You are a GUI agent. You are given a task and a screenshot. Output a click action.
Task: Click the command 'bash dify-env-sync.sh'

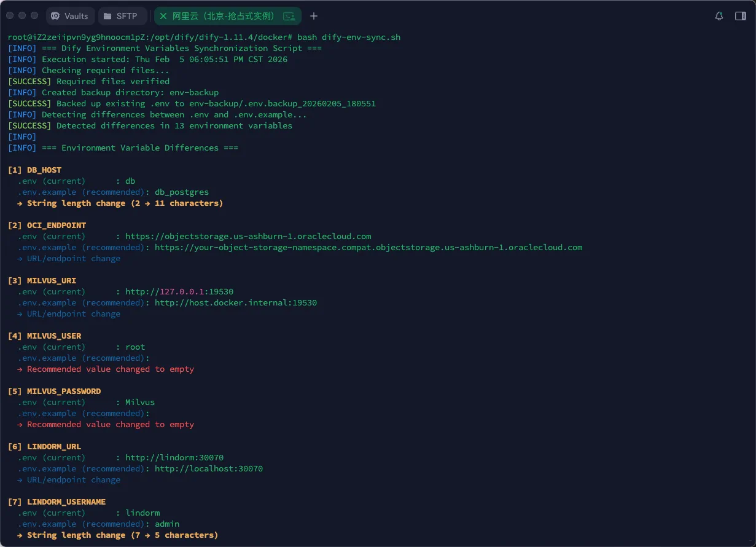click(x=349, y=37)
